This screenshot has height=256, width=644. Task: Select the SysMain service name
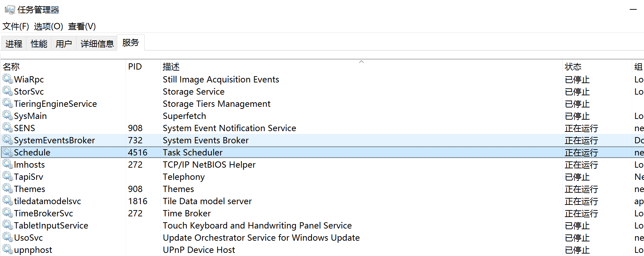(x=30, y=116)
